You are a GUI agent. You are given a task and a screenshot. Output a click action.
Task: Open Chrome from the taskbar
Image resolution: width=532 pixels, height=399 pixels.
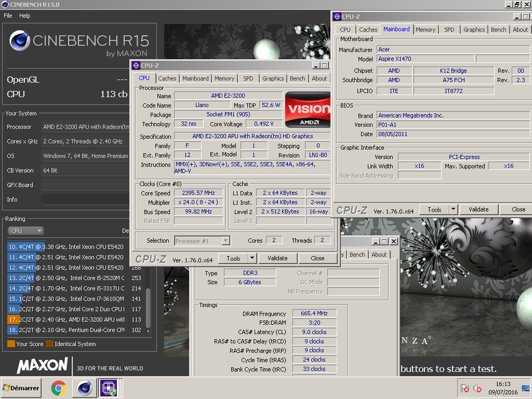coord(58,388)
